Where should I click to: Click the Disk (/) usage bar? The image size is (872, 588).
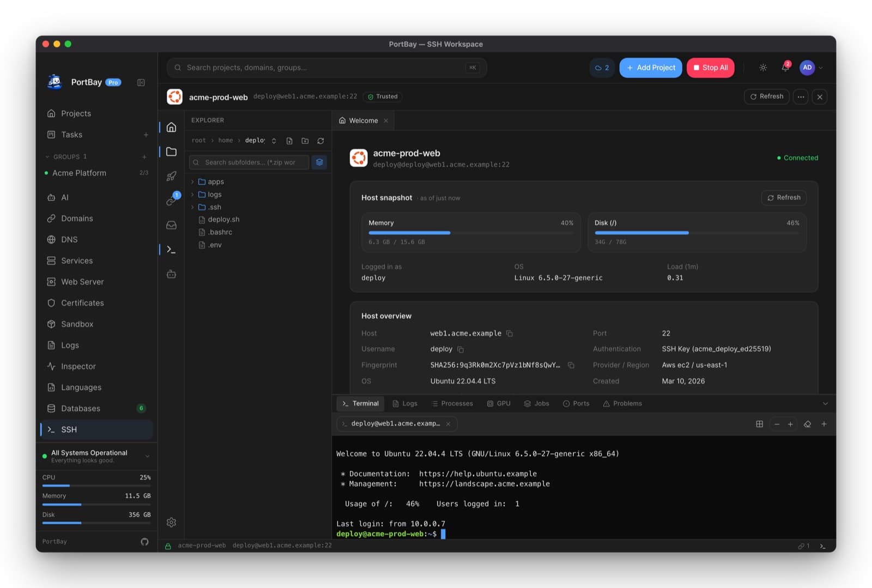697,233
